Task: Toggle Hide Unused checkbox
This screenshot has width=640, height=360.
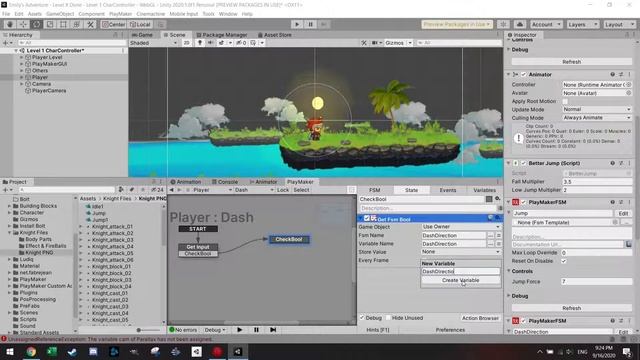Action: tap(389, 318)
